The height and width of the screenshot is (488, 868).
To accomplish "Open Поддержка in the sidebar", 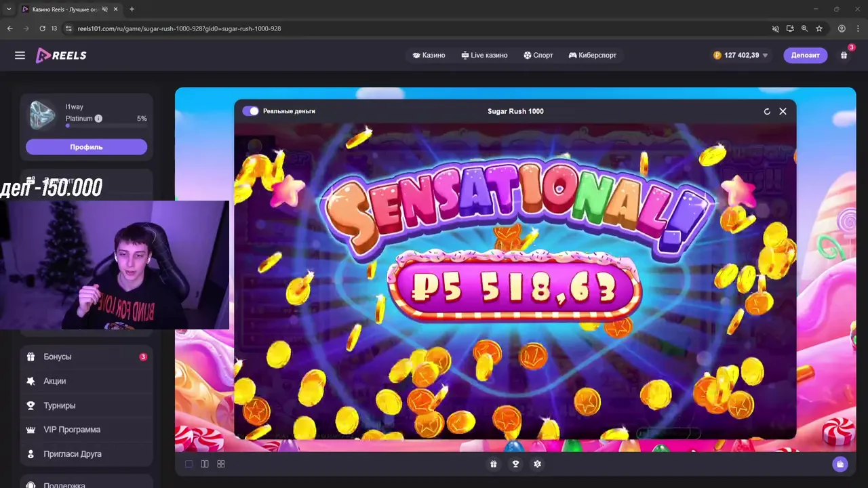I will [86, 485].
